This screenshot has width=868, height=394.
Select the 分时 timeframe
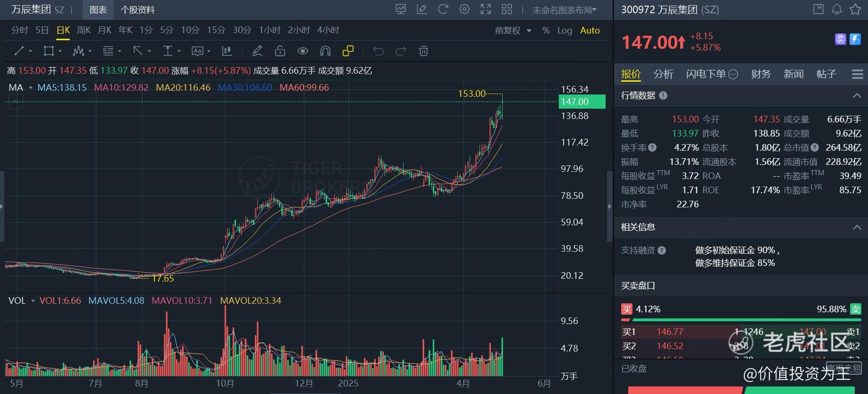20,30
